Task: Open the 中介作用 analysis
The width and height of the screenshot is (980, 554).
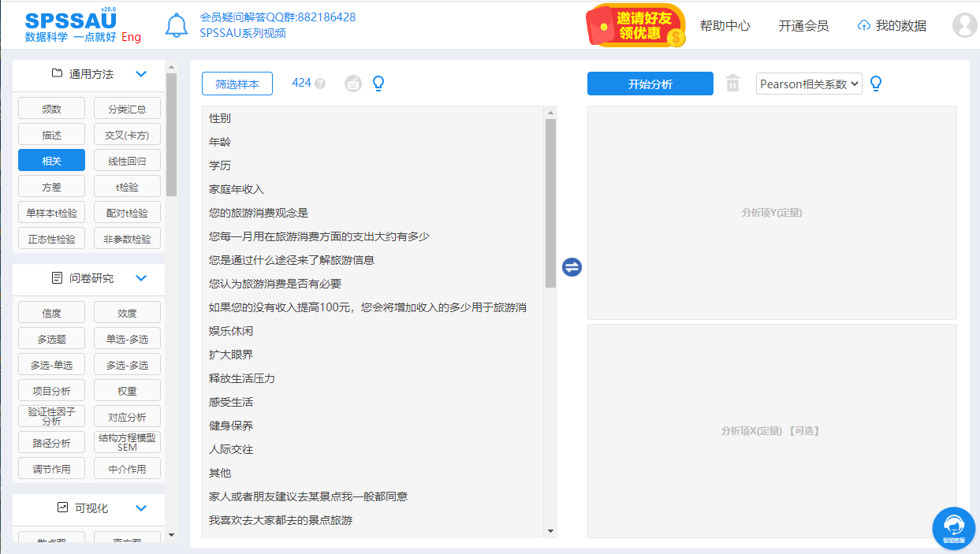Action: (x=127, y=468)
